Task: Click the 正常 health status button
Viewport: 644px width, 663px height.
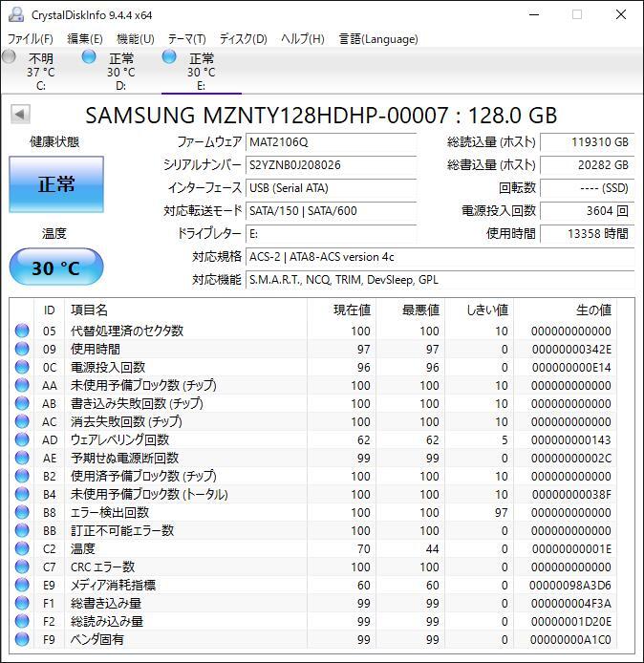Action: (x=56, y=184)
